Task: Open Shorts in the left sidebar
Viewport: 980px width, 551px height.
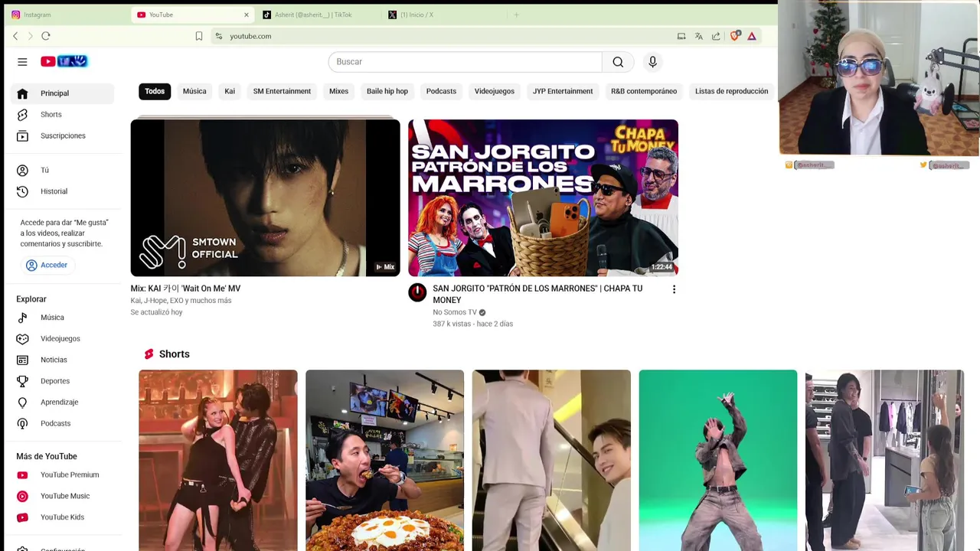Action: click(x=63, y=115)
